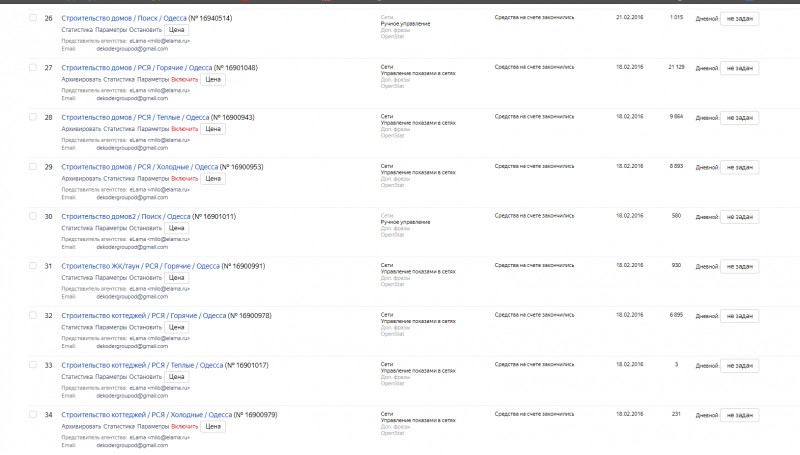Open Строительство домов / РСЯ / Горячие / Одесса campaign

[x=137, y=68]
